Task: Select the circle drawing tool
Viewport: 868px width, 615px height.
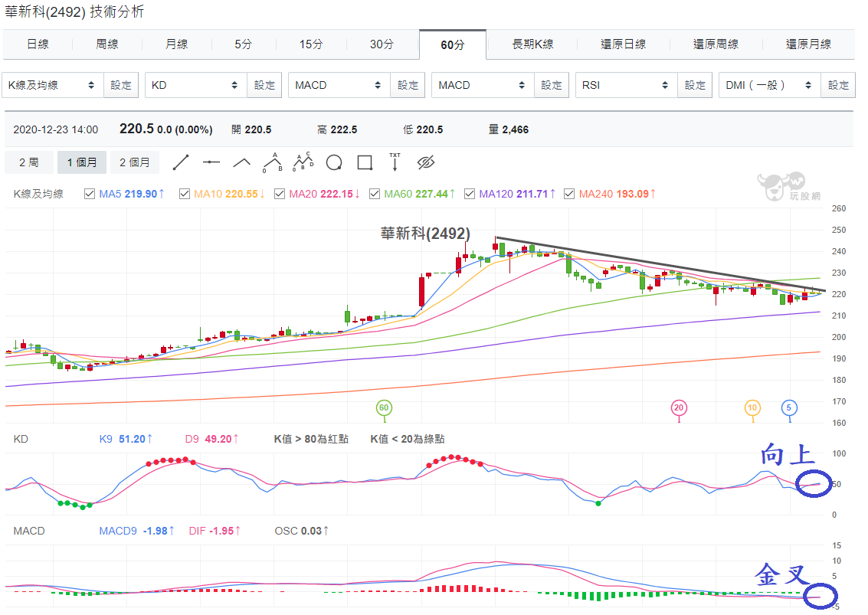Action: pyautogui.click(x=334, y=162)
